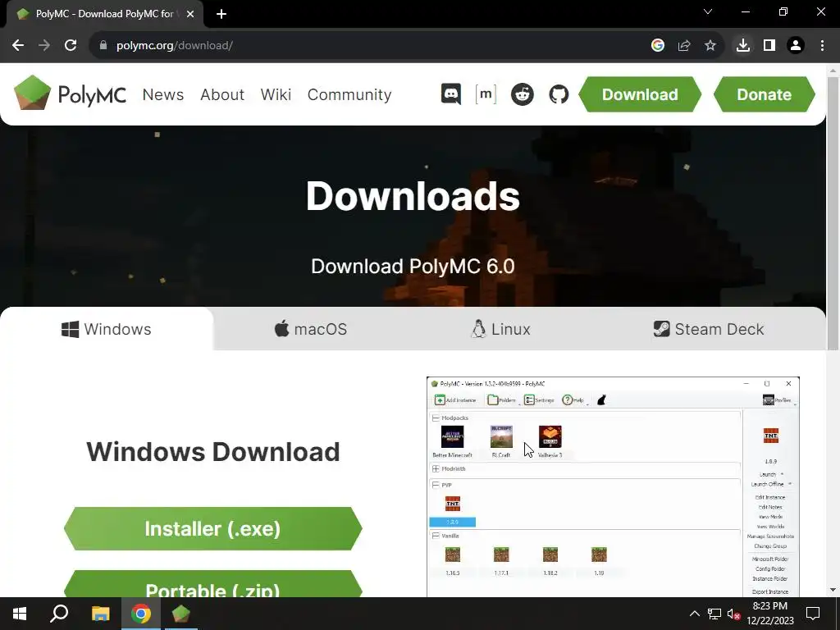
Task: Open a new browser tab
Action: tap(221, 14)
